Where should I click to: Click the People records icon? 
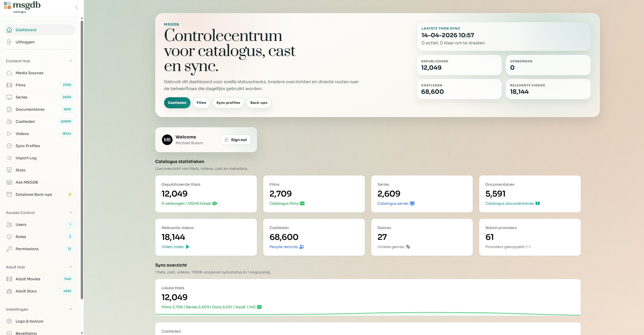coord(302,247)
